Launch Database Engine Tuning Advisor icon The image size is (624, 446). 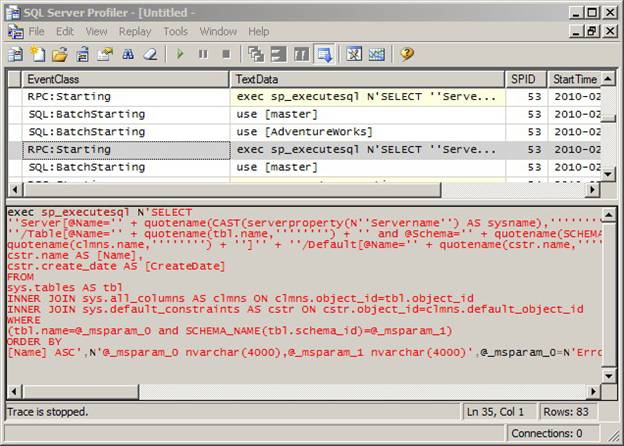[354, 54]
